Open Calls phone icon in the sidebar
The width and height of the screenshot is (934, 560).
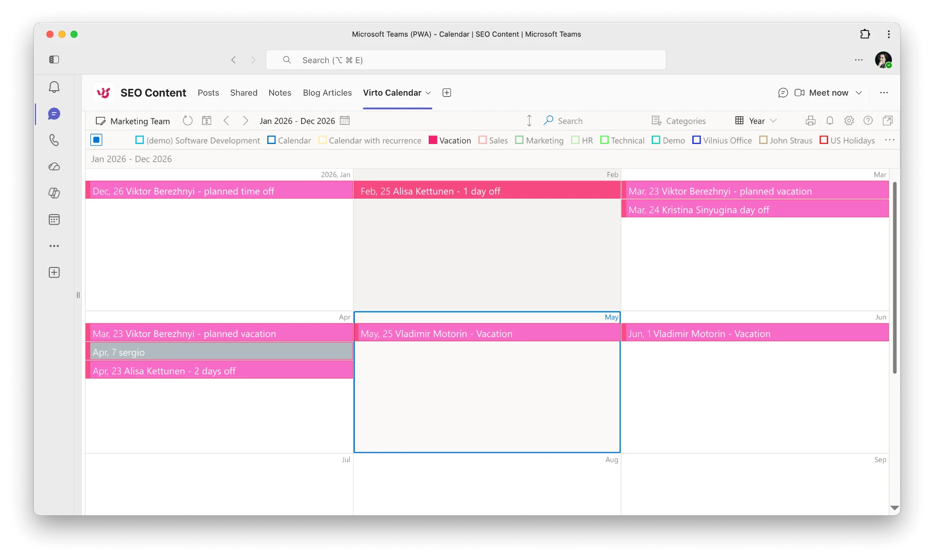(54, 140)
